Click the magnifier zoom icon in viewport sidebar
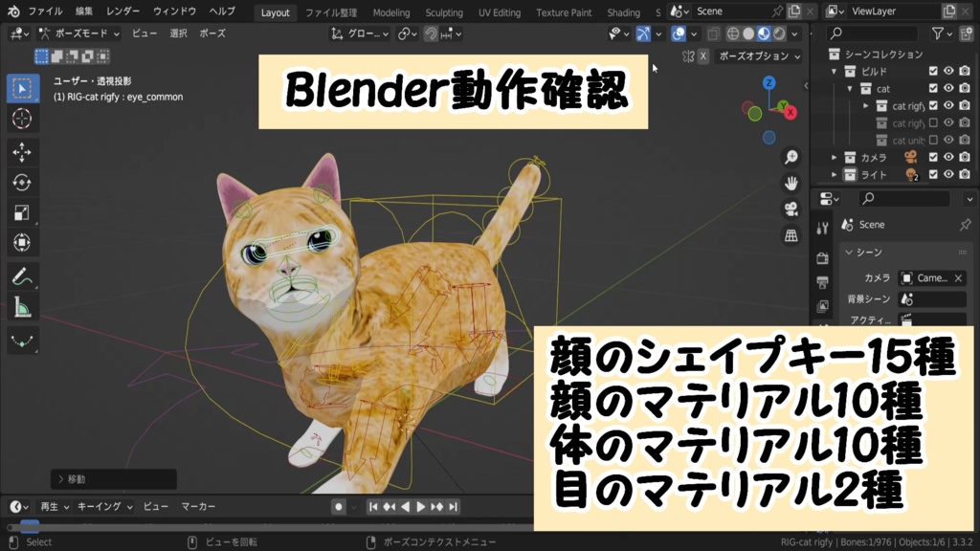Screen dimensions: 980x551 pyautogui.click(x=791, y=158)
